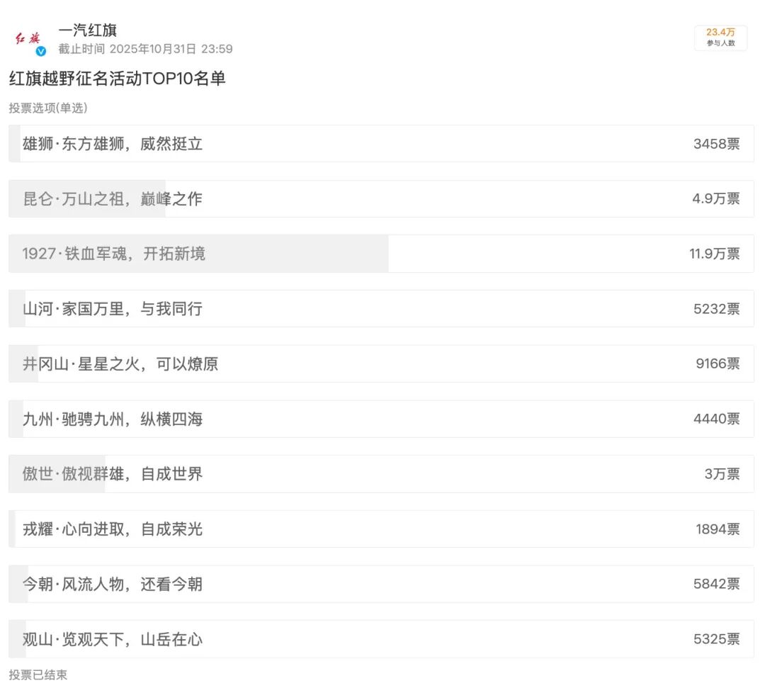Select the 戎耀·心向进取 option
Image resolution: width=765 pixels, height=700 pixels.
point(381,529)
